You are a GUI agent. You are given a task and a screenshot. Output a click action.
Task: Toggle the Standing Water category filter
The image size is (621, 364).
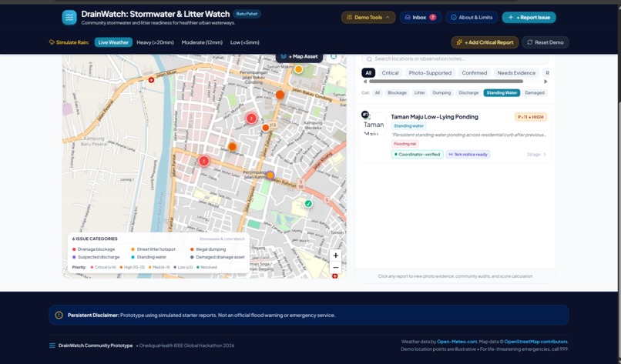[x=502, y=93]
